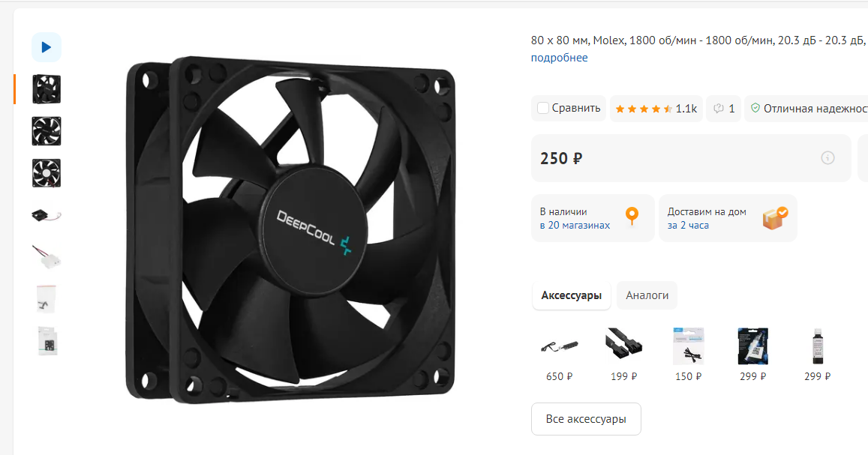Select the packaging box thumbnail
Image resolution: width=868 pixels, height=455 pixels.
click(x=47, y=341)
